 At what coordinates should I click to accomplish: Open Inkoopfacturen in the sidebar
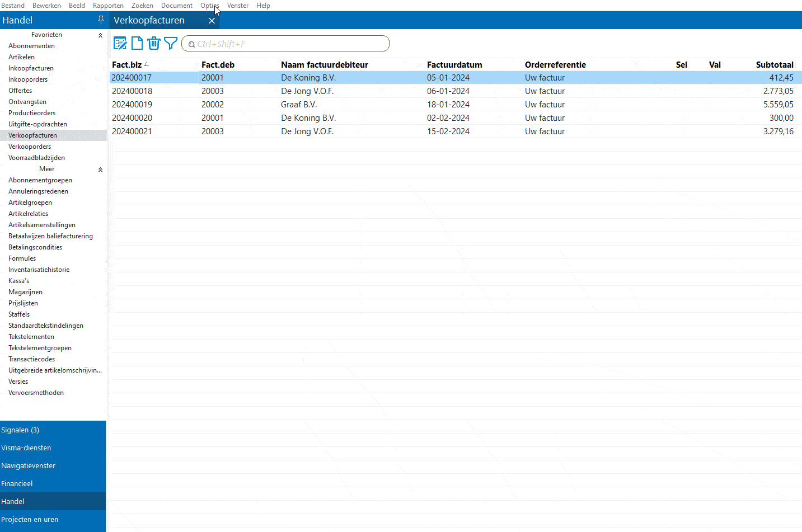click(31, 68)
